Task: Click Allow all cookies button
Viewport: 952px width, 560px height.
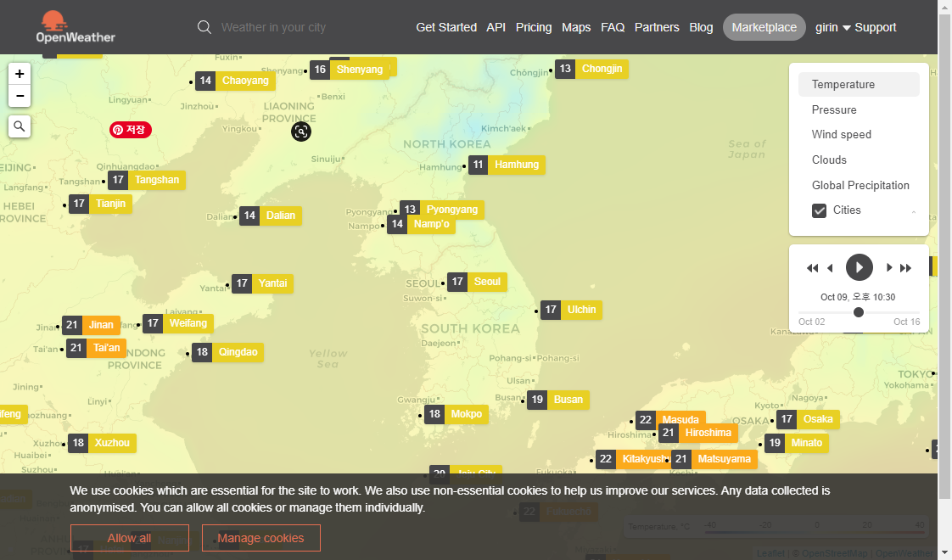Action: point(129,538)
